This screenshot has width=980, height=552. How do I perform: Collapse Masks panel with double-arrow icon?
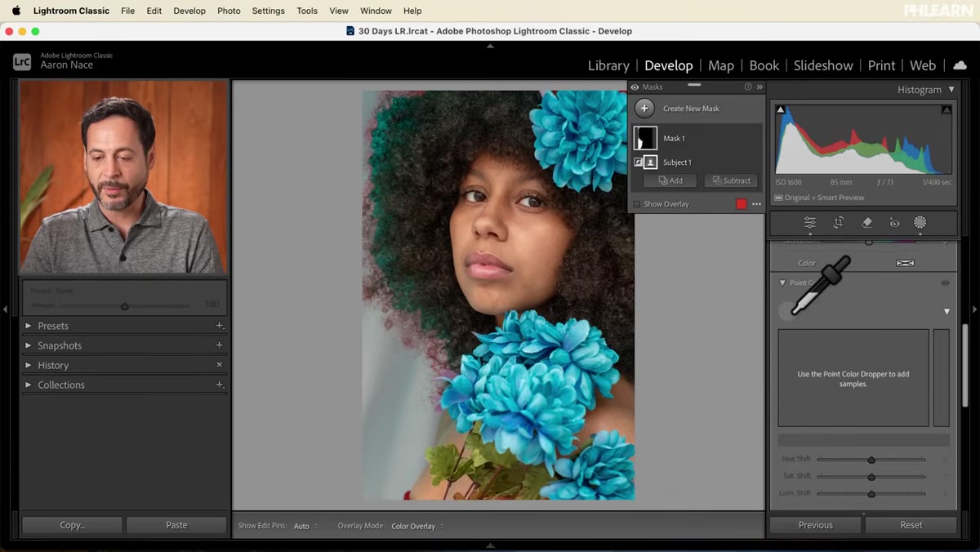759,87
